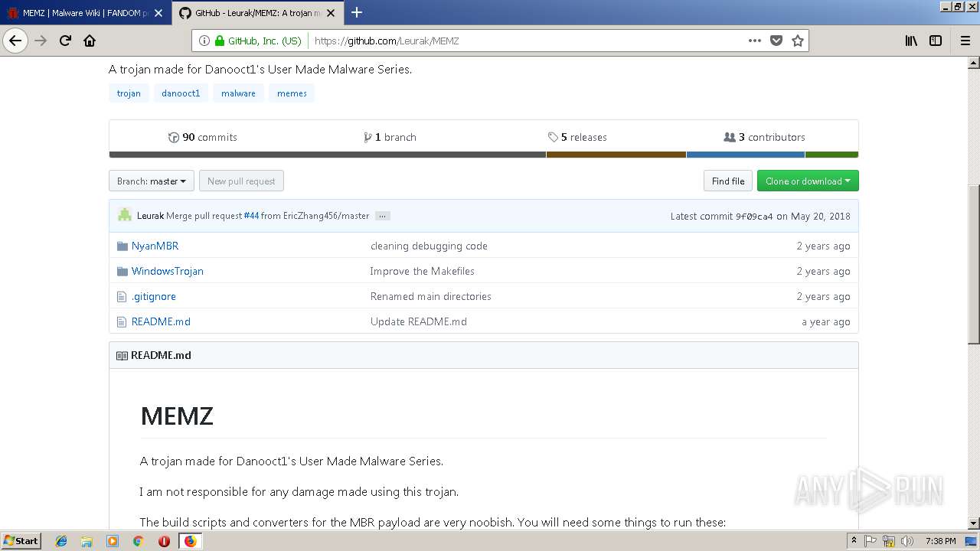Expand the Clone or download dropdown

(x=808, y=181)
